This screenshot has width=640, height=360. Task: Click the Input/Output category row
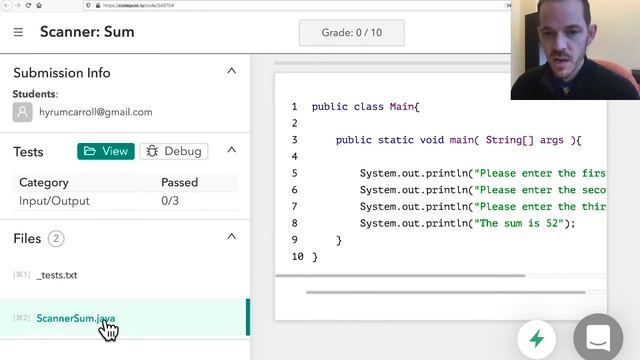click(x=125, y=201)
